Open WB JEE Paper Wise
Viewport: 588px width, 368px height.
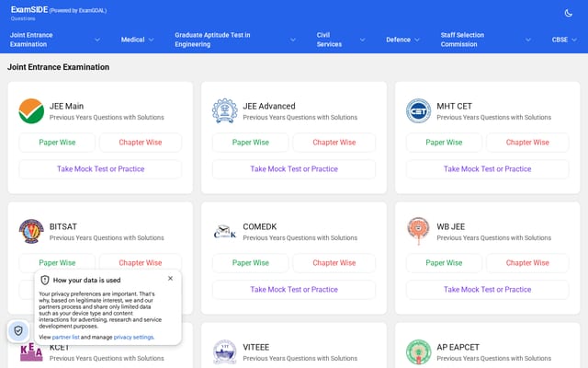click(x=444, y=263)
